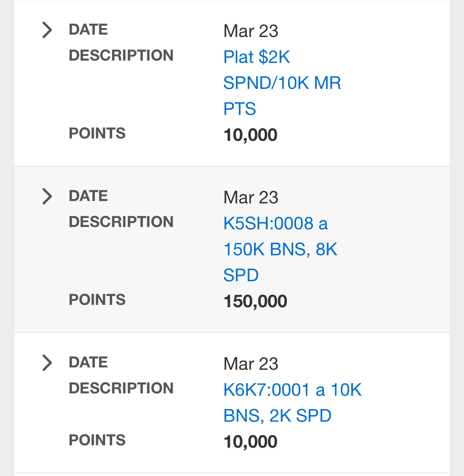Click the POINTS label in the K6K7:0001 row
The image size is (464, 476).
[97, 440]
